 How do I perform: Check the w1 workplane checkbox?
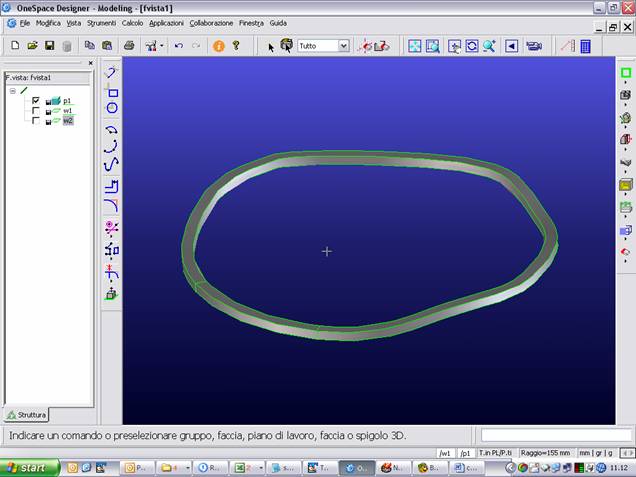[36, 110]
